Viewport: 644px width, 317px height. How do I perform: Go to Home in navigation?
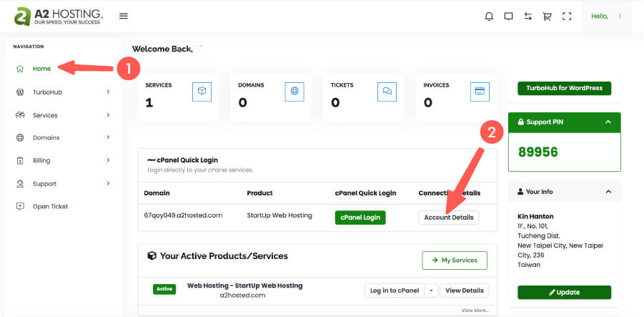[x=41, y=69]
